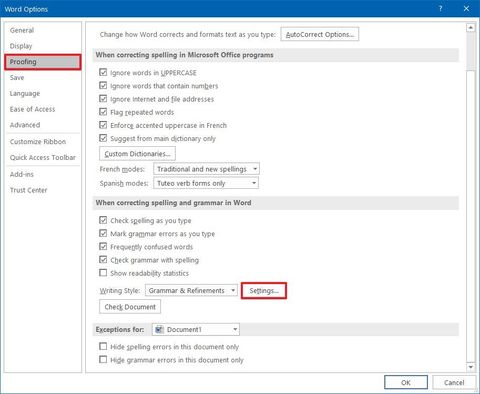Confirm with the OK button
Viewport: 480px width, 394px height.
pyautogui.click(x=406, y=382)
